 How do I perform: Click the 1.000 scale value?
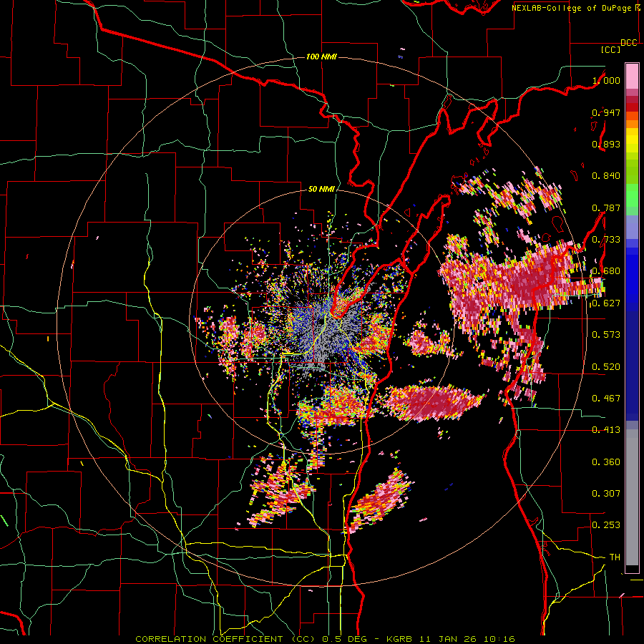[x=606, y=80]
